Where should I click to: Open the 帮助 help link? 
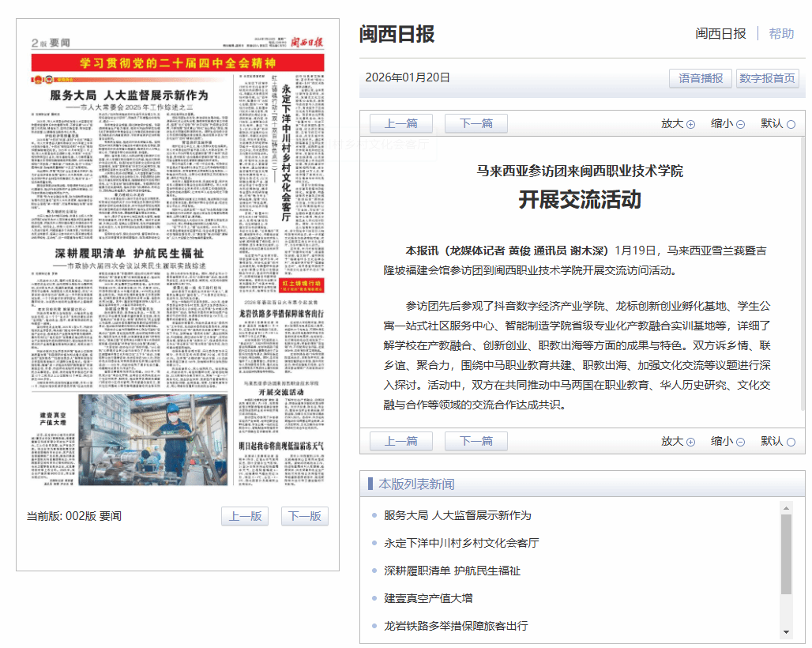pyautogui.click(x=781, y=33)
